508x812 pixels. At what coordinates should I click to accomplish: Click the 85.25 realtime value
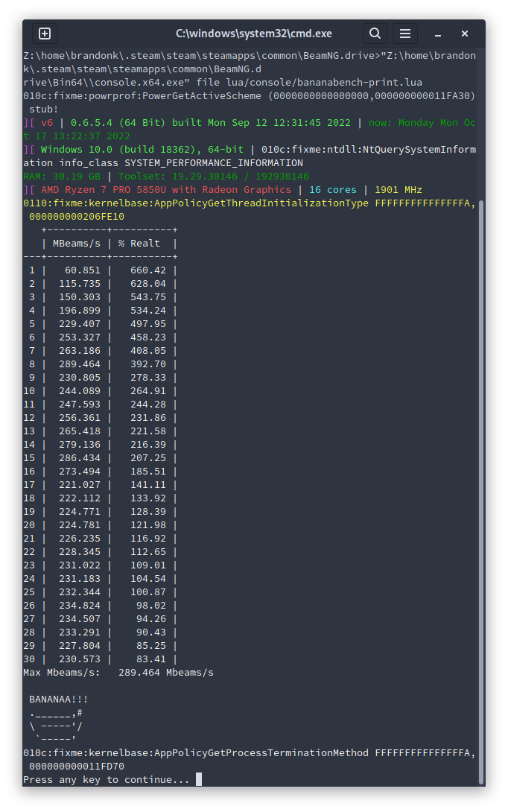click(151, 646)
